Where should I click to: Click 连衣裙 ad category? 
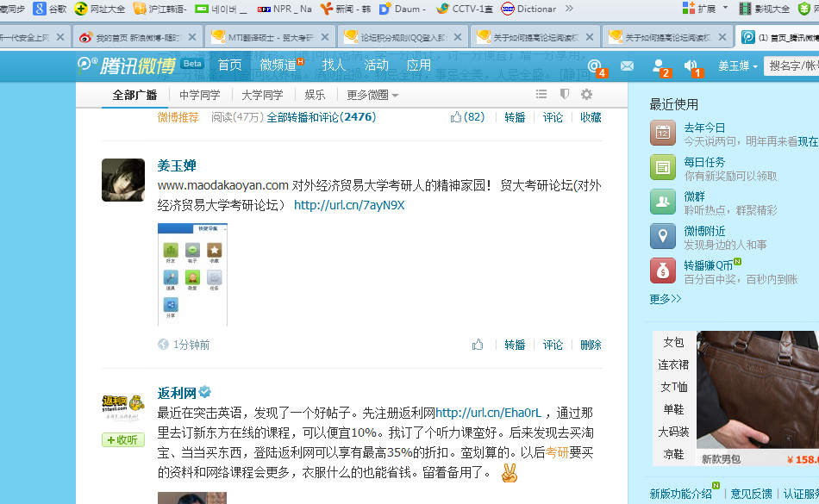673,364
